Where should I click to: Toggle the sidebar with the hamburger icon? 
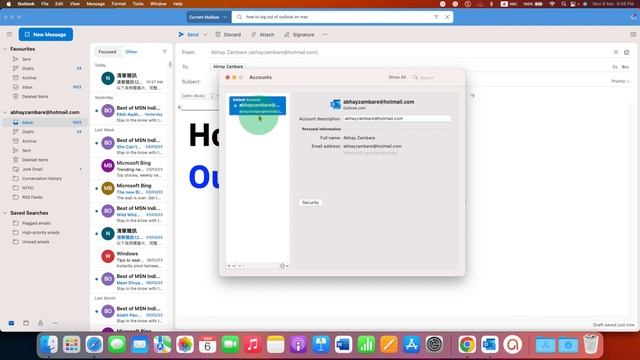pos(9,34)
